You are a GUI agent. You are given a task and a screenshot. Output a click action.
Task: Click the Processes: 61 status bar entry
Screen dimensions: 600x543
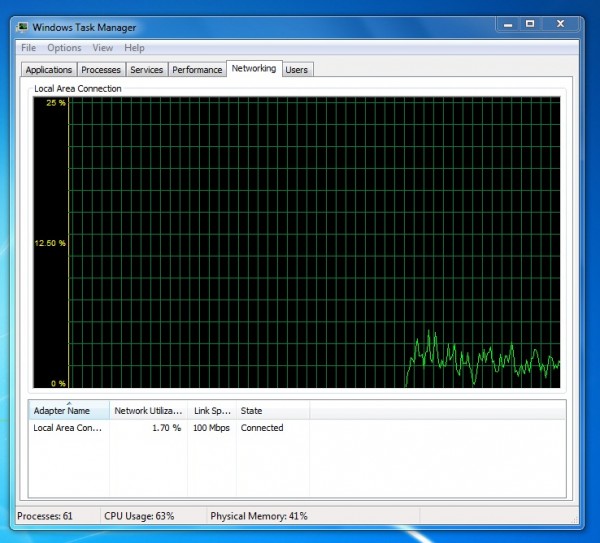point(45,516)
